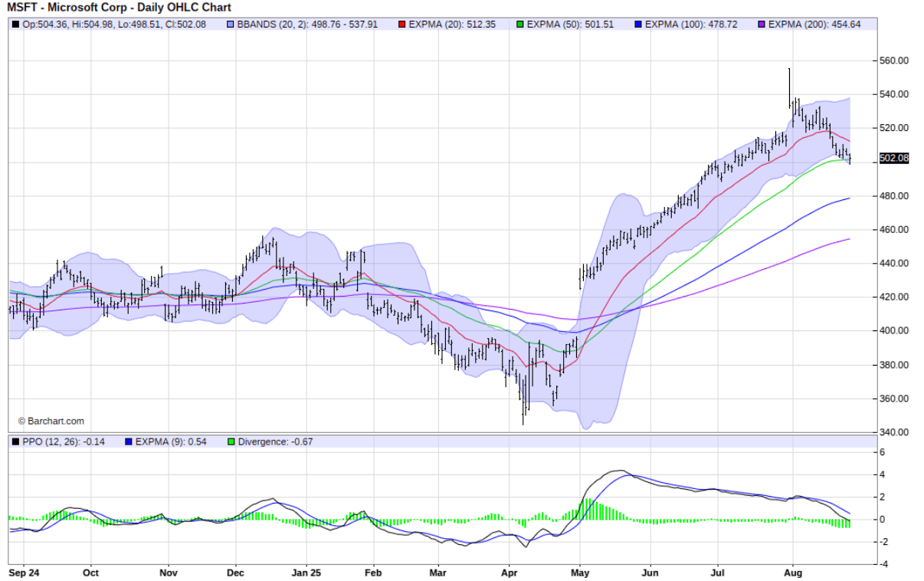Click the red EXPMA (20) legend swatch
This screenshot has width=924, height=581.
[401, 25]
